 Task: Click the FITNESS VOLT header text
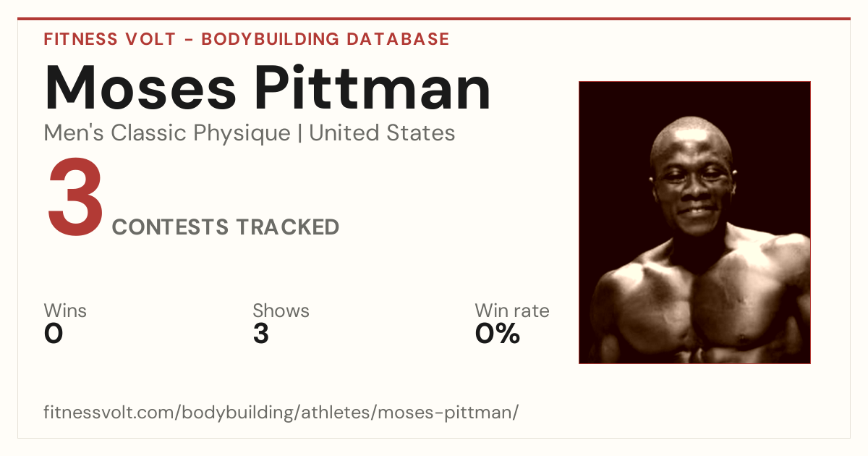110,39
